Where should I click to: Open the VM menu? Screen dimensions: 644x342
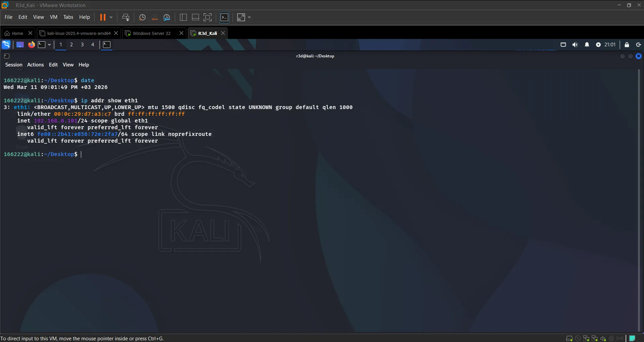[53, 17]
